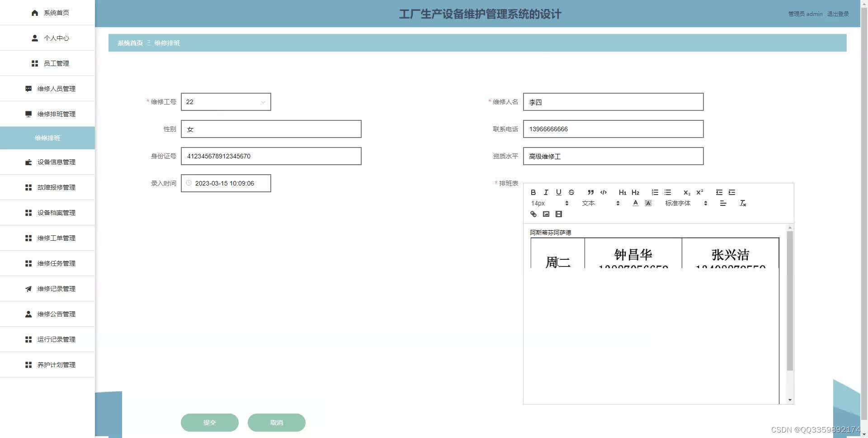Viewport: 868px width, 438px height.
Task: Expand 设备档案管理 sidebar menu
Action: pos(47,213)
